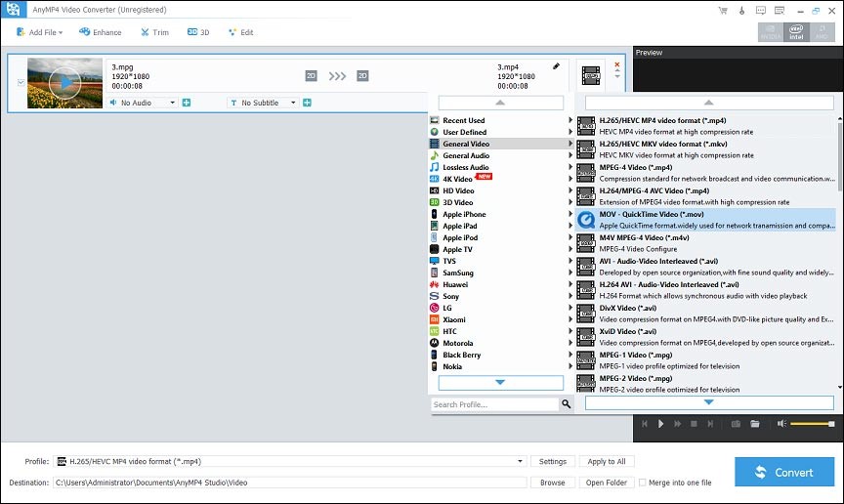
Task: Choose MPEG-4 Video (*.mp4) format
Action: point(705,173)
